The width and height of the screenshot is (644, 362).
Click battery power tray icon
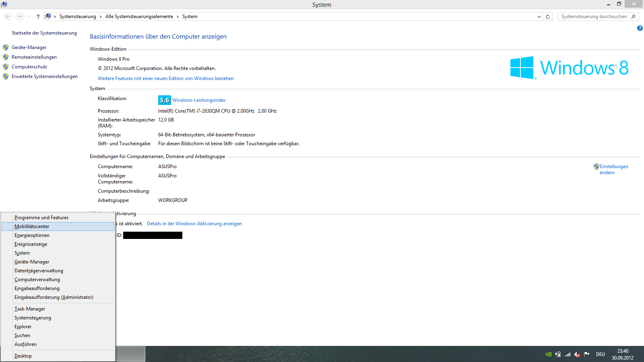pyautogui.click(x=558, y=354)
